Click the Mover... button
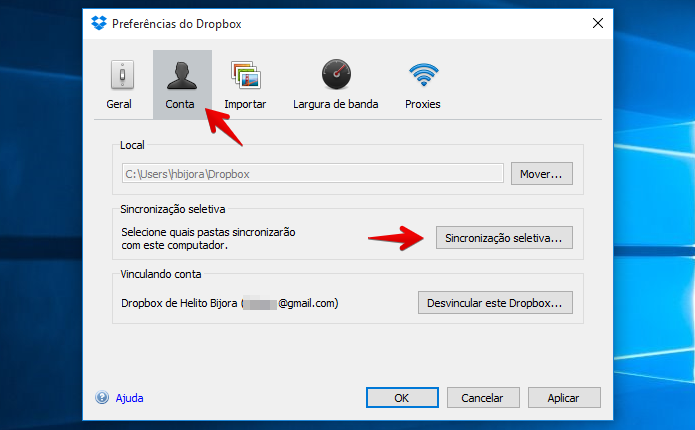Image resolution: width=695 pixels, height=430 pixels. pyautogui.click(x=542, y=174)
